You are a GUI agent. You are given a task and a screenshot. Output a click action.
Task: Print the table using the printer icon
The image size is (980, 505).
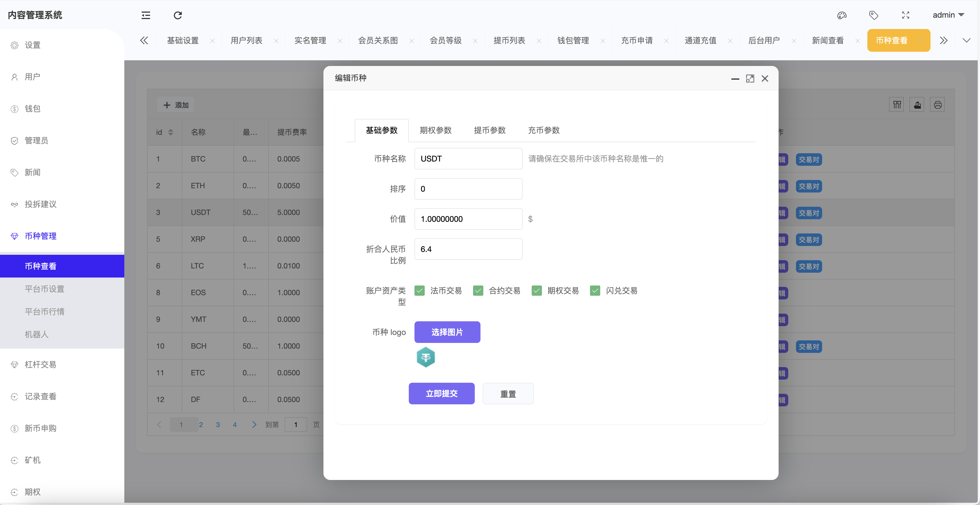click(938, 104)
